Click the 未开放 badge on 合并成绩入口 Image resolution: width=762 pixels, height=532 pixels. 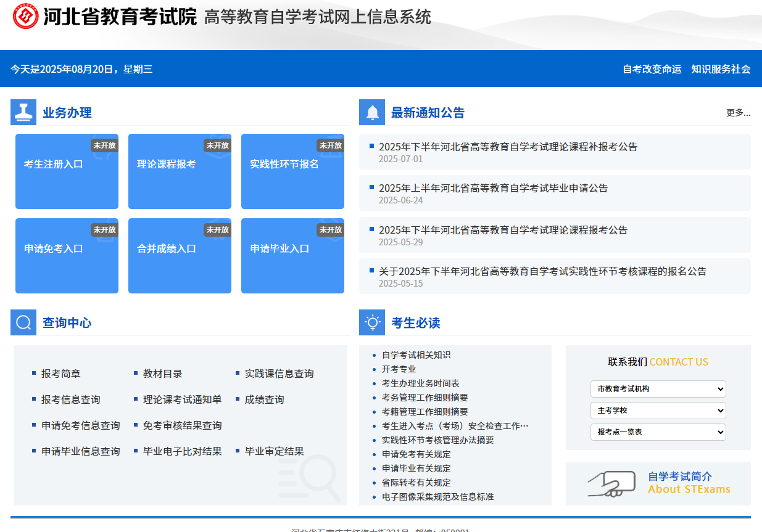pos(218,230)
